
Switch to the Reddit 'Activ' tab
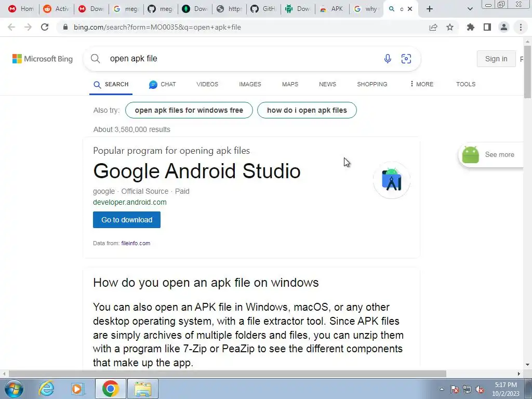point(56,9)
